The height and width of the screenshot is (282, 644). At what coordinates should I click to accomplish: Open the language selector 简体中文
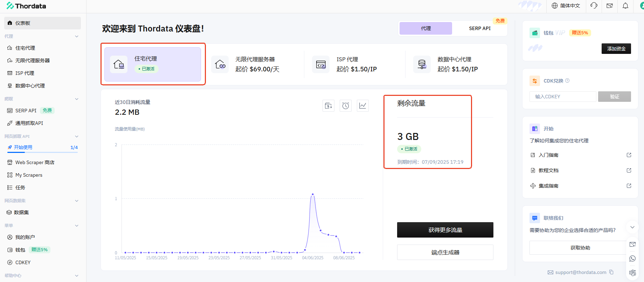click(x=566, y=6)
